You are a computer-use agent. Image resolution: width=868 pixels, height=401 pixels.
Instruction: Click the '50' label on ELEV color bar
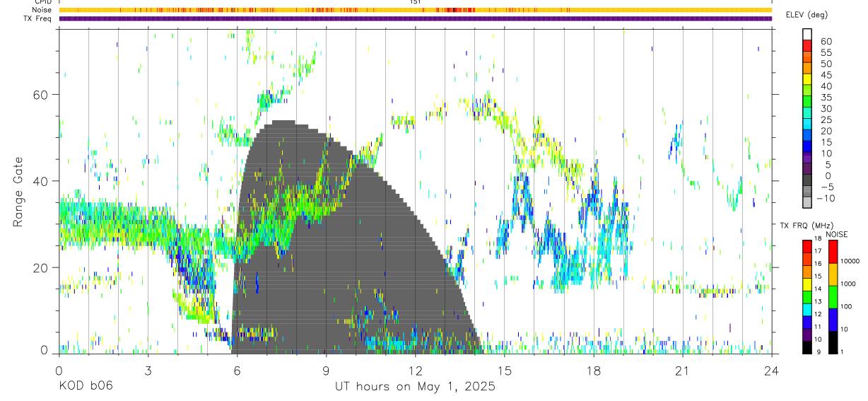(x=825, y=64)
